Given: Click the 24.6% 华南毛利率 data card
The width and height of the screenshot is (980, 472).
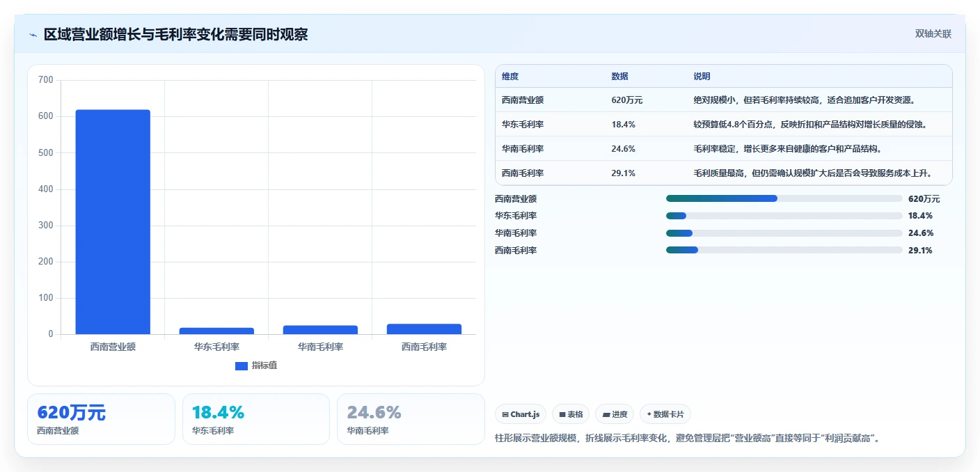Looking at the screenshot, I should coord(411,419).
